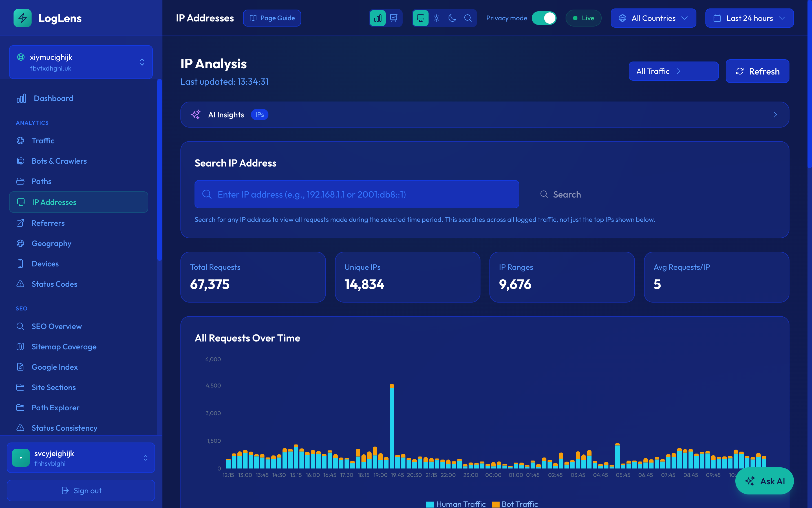Screen dimensions: 812x508
Task: Click the svcyjeighijk green avatar
Action: click(21, 457)
